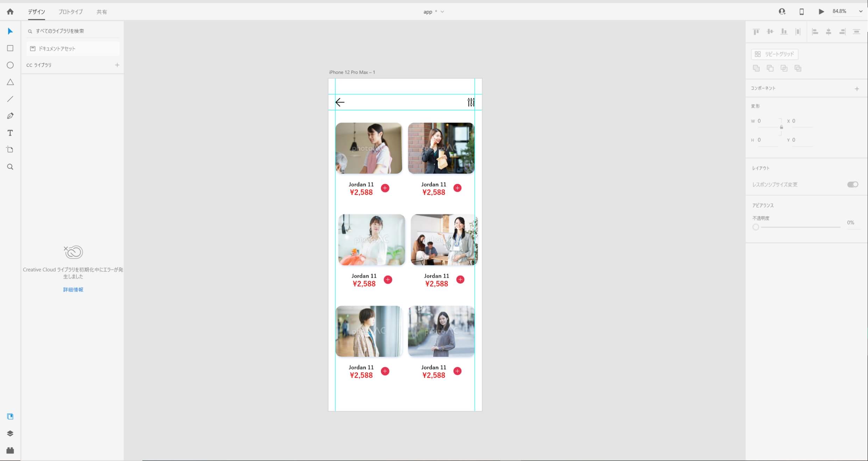Distribute vertically icon
868x461 pixels.
[856, 32]
